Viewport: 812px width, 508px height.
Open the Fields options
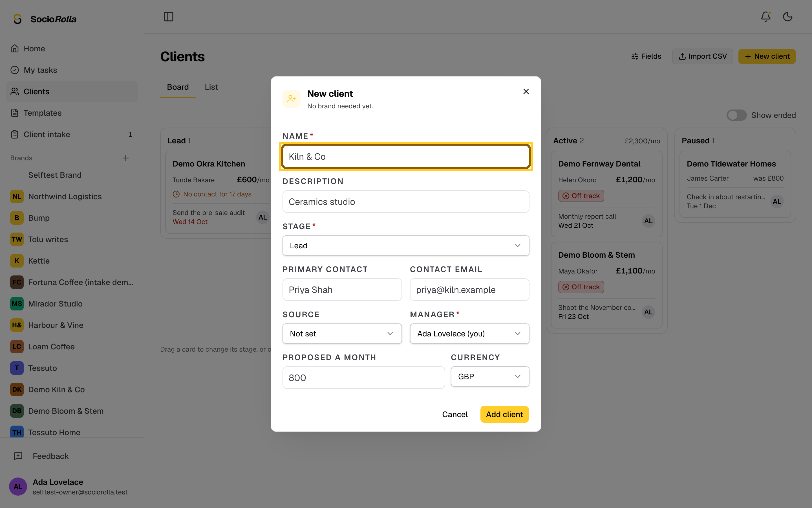(x=646, y=56)
